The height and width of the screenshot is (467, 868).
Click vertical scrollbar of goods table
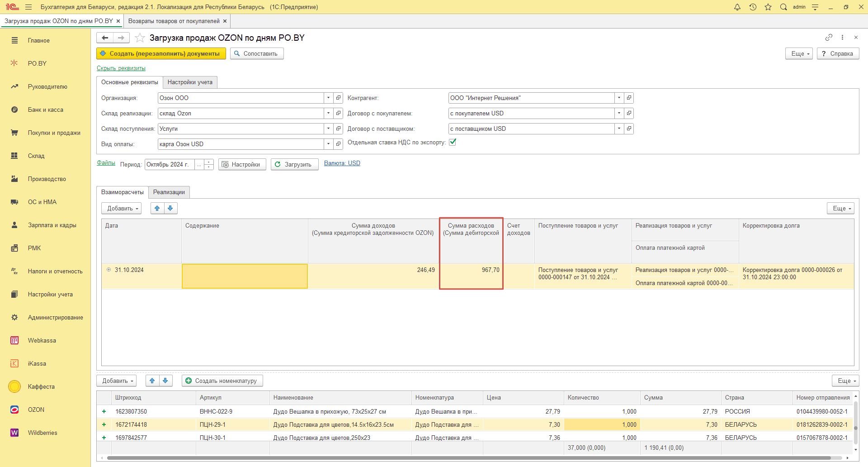click(x=855, y=423)
